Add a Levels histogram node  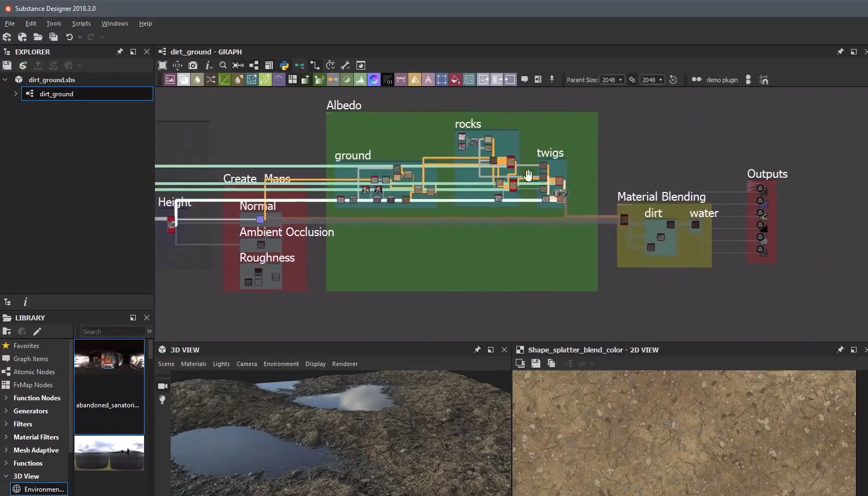tap(360, 79)
